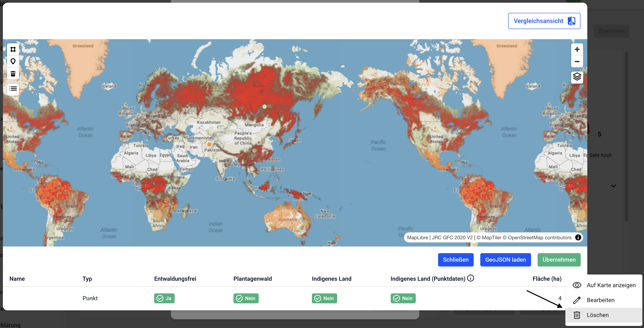
Task: Click the green point marker in Russia
Action: coord(264,107)
